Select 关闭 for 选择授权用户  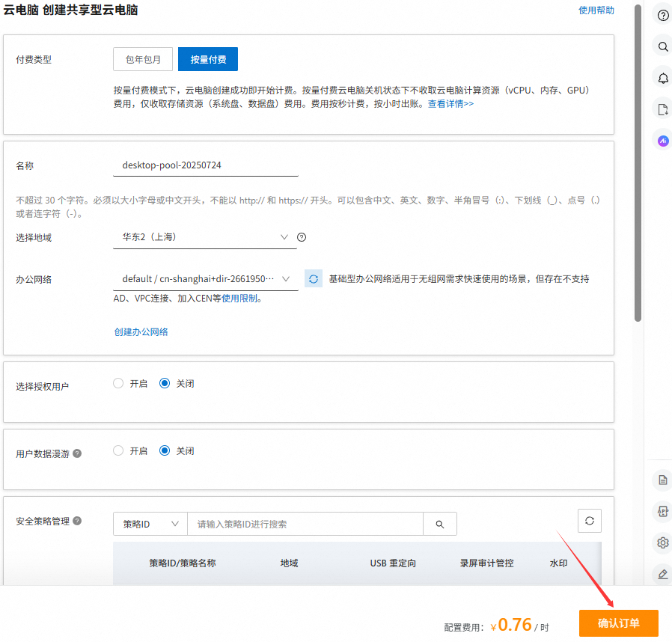click(x=165, y=383)
